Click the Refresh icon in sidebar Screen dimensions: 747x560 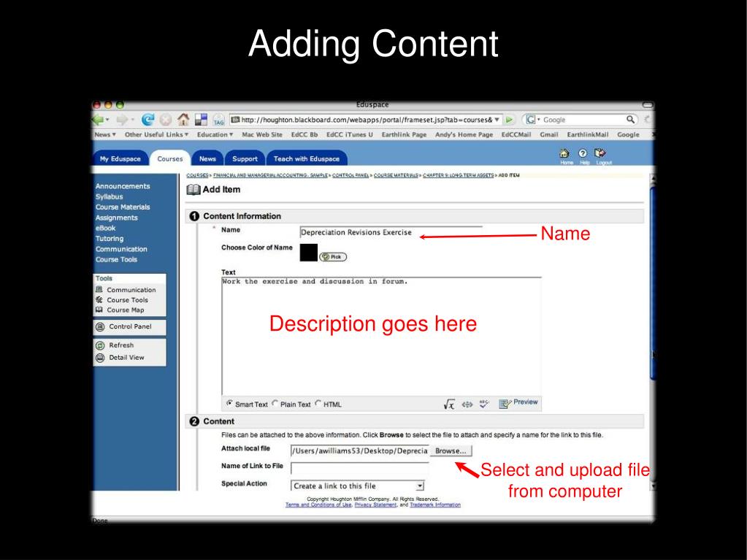pos(100,345)
